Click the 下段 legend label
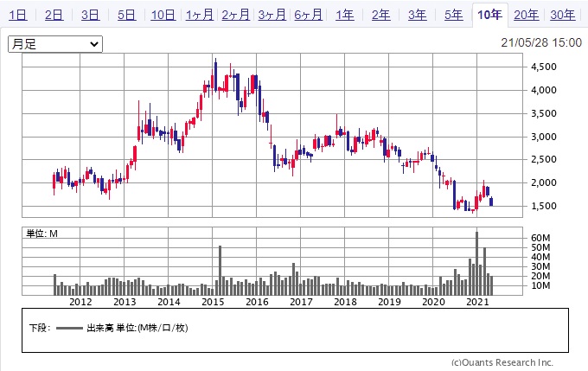The height and width of the screenshot is (371, 588). [40, 329]
